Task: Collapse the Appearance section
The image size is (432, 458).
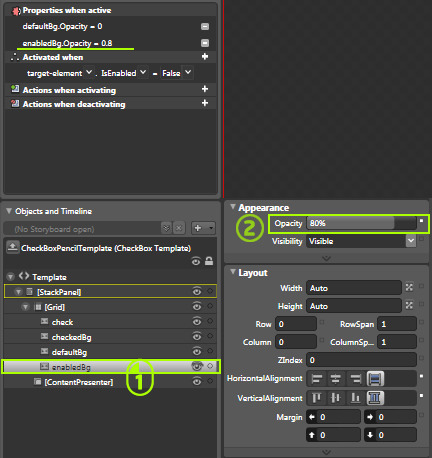Action: tap(233, 207)
